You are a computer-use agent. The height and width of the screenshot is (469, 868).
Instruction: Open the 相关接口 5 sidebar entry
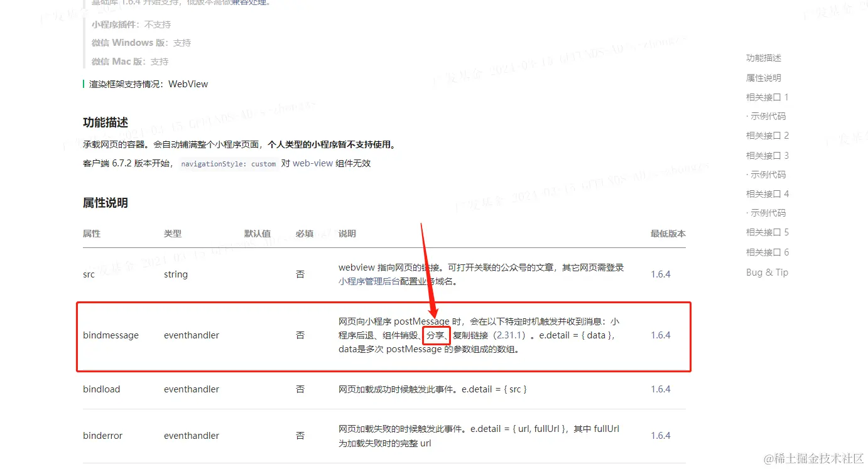768,232
